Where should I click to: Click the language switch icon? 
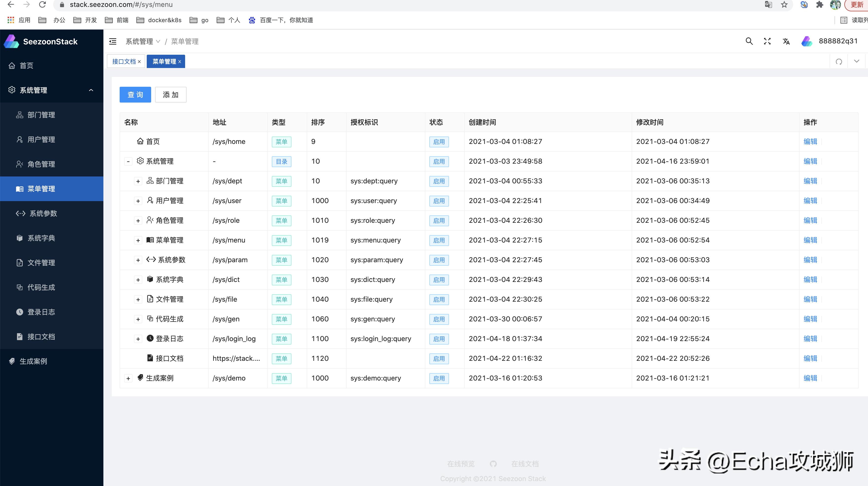[x=786, y=41]
